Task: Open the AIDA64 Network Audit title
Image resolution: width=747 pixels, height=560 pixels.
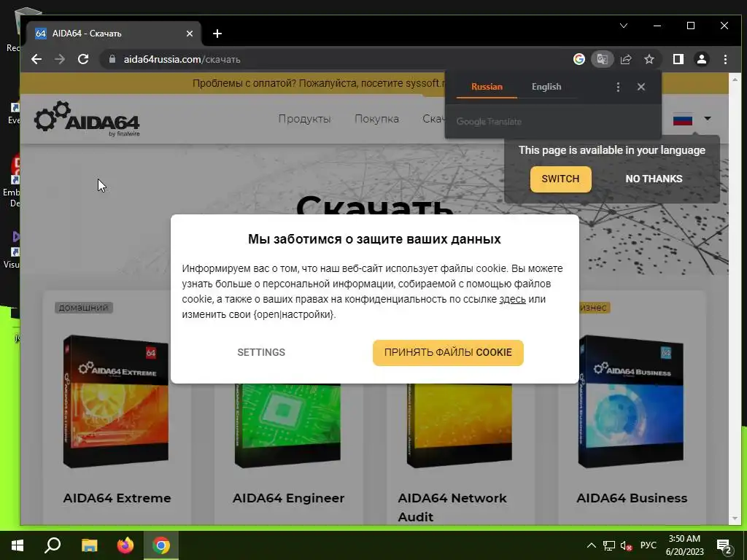Action: (x=452, y=507)
